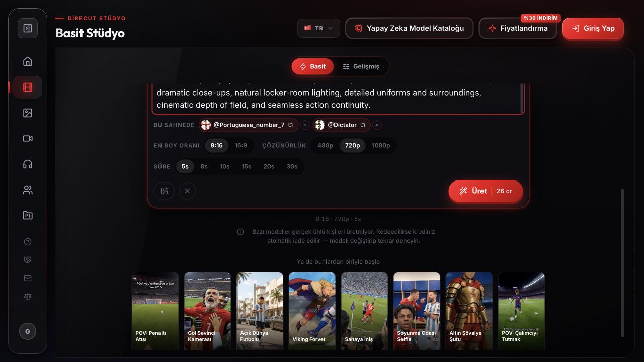Image resolution: width=644 pixels, height=362 pixels.
Task: Set duration to 8s
Action: (204, 166)
